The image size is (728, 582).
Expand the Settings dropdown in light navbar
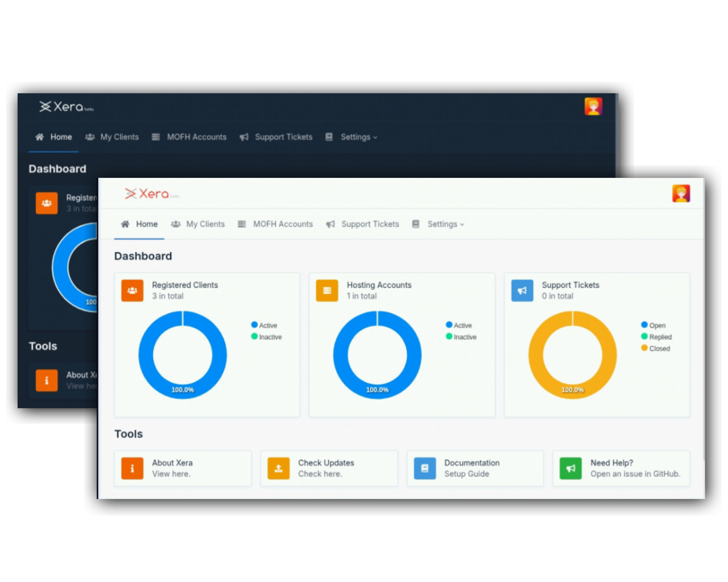pyautogui.click(x=445, y=225)
